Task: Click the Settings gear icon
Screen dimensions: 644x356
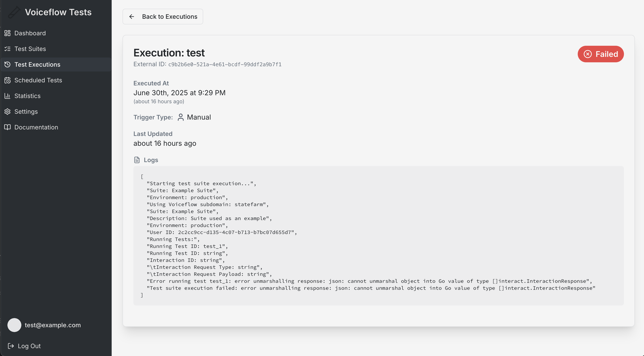Action: pos(7,111)
